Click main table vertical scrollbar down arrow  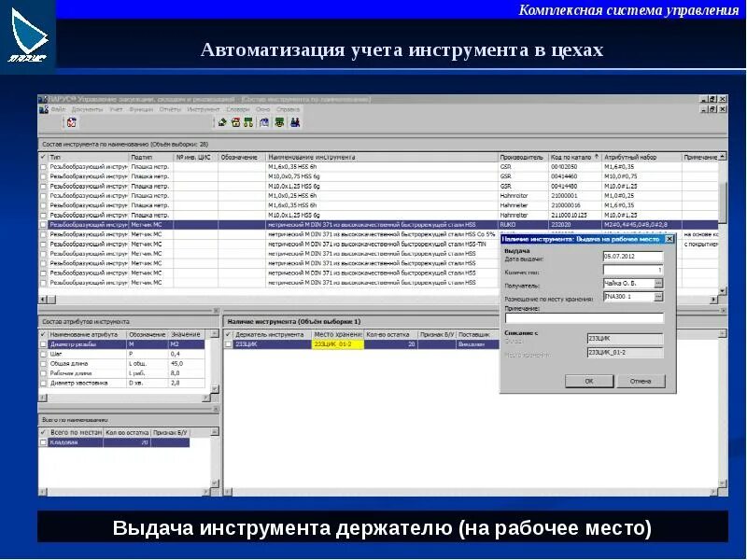click(x=723, y=290)
